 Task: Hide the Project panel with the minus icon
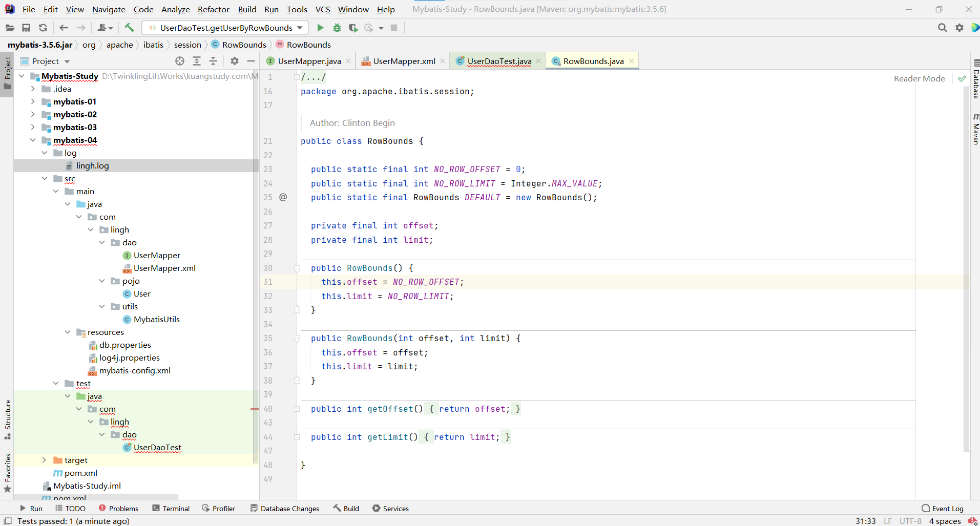coord(251,61)
